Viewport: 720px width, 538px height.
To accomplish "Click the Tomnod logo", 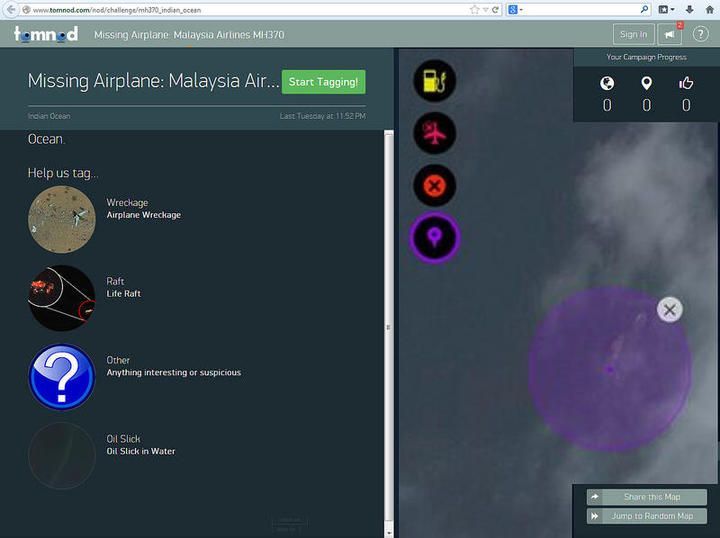I will tap(46, 34).
